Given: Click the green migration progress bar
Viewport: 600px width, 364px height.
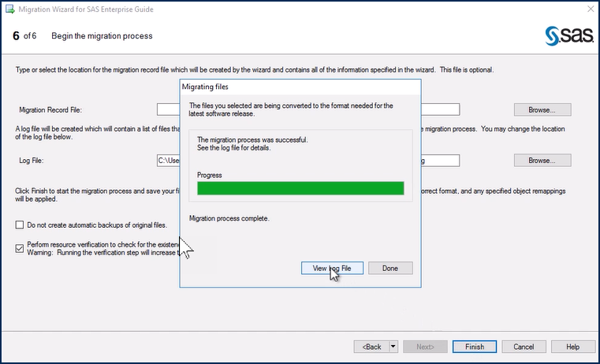Looking at the screenshot, I should tap(300, 188).
